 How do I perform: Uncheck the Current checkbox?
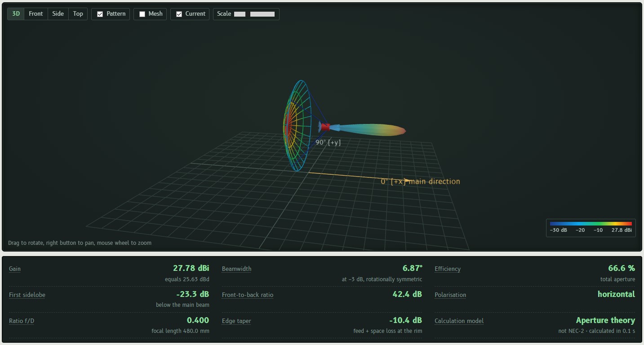(x=179, y=14)
